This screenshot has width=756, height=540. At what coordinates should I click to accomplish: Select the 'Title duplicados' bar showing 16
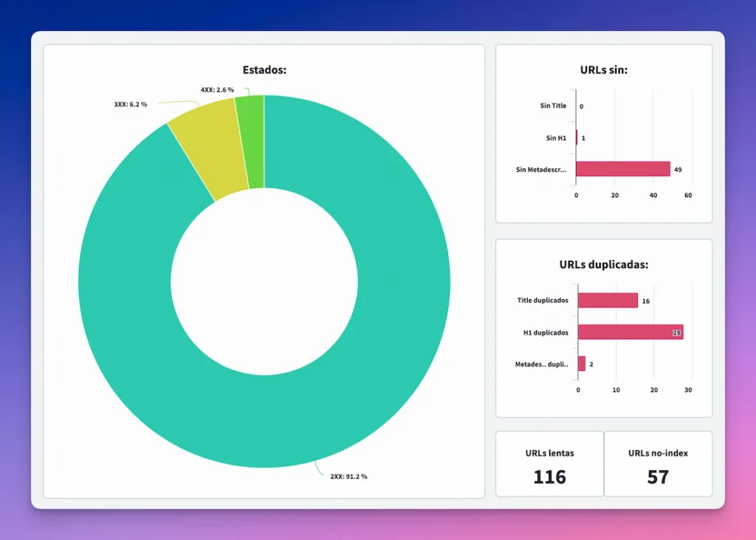pyautogui.click(x=607, y=301)
